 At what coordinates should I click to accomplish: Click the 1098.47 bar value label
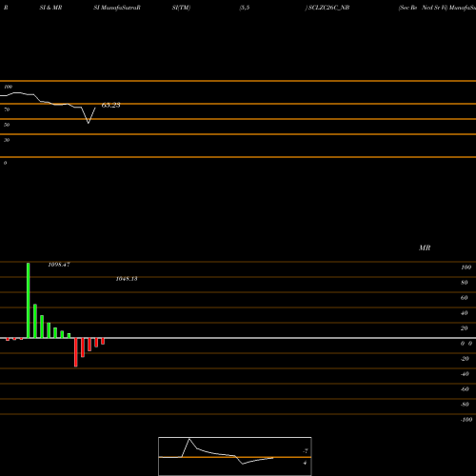point(59,265)
